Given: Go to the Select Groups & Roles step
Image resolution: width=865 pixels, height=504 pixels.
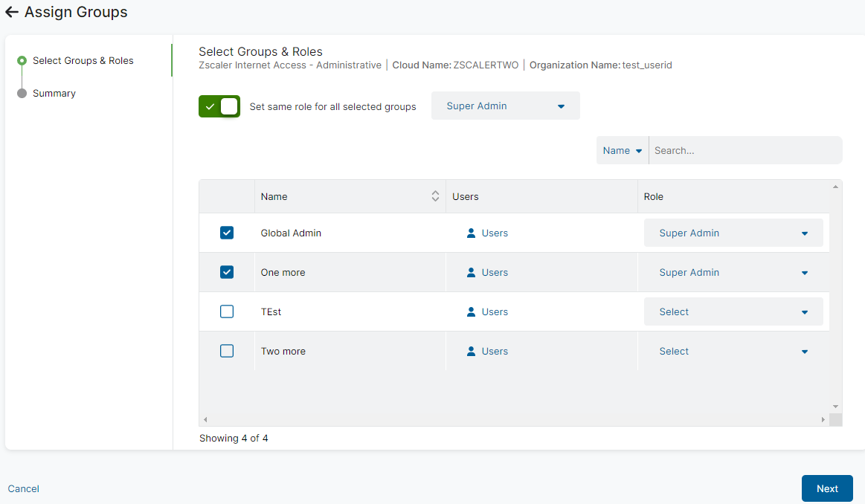Looking at the screenshot, I should [x=83, y=60].
